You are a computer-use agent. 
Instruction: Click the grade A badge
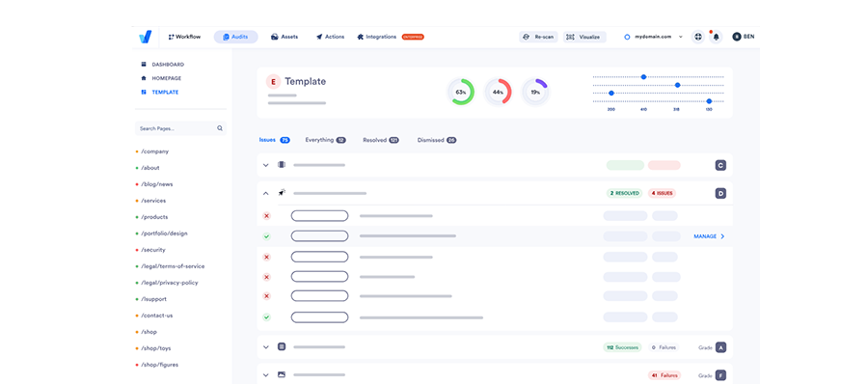[720, 347]
